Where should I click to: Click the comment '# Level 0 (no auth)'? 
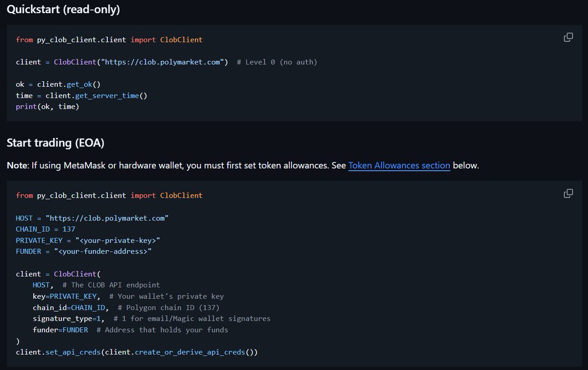click(277, 62)
